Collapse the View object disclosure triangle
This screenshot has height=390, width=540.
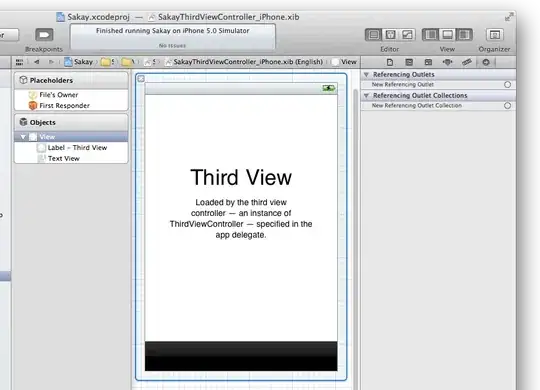23,137
